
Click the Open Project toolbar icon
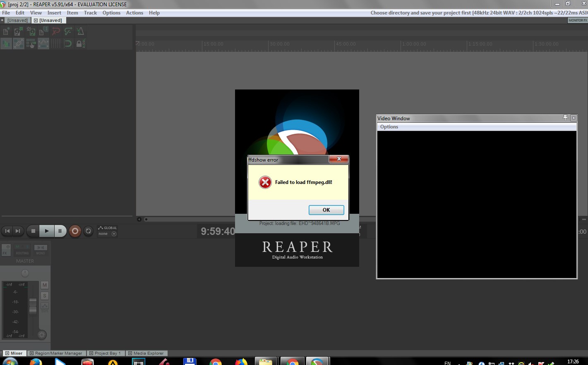click(x=18, y=31)
